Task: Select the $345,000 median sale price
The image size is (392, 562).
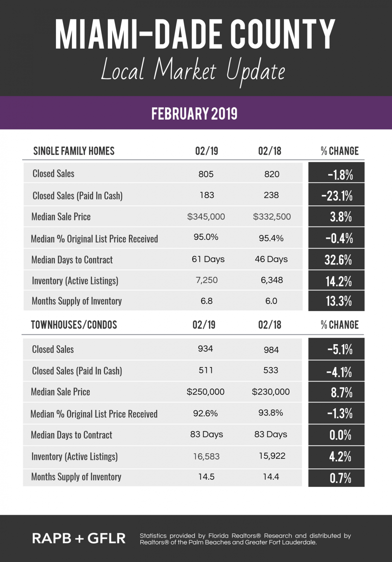Action: [x=206, y=217]
